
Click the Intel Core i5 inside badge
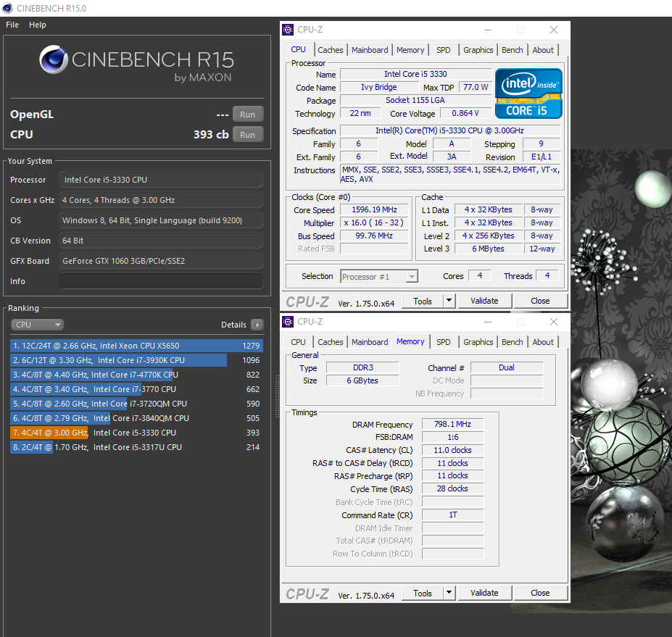pos(528,93)
